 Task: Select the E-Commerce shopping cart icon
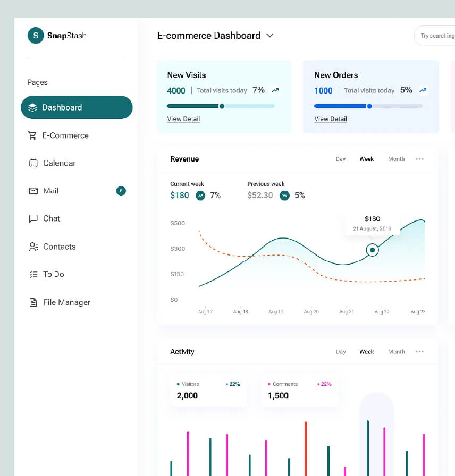[32, 135]
